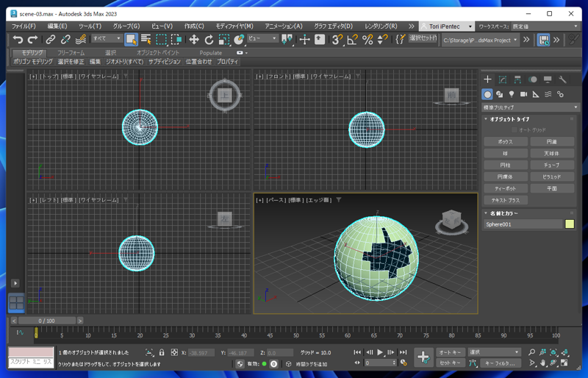This screenshot has height=378, width=588.
Task: Click the Undo arrow in main toolbar
Action: point(18,39)
